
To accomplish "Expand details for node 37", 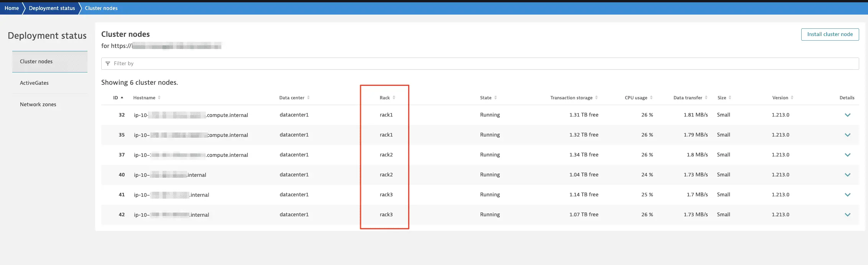I will click(848, 155).
